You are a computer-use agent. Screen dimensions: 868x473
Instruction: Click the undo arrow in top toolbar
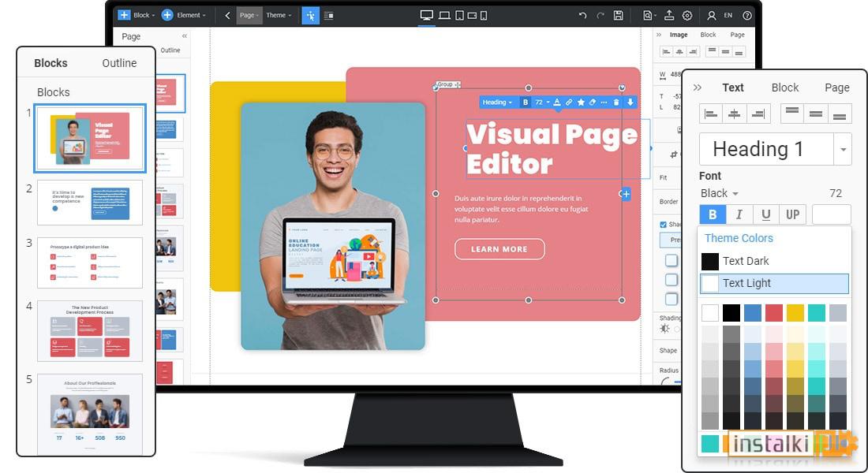[582, 16]
